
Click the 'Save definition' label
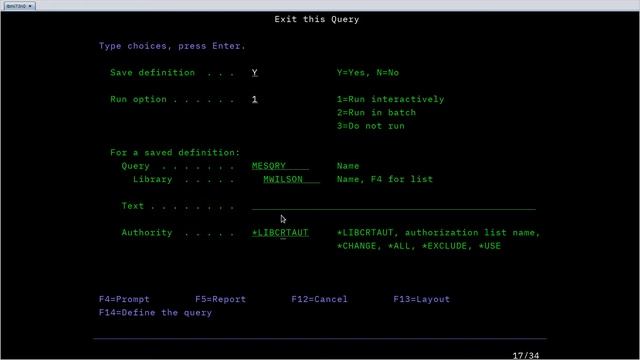pyautogui.click(x=152, y=73)
